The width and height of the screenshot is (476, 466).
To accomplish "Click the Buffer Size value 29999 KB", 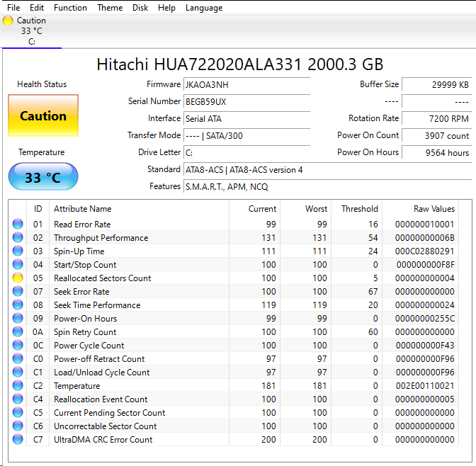I will [437, 84].
